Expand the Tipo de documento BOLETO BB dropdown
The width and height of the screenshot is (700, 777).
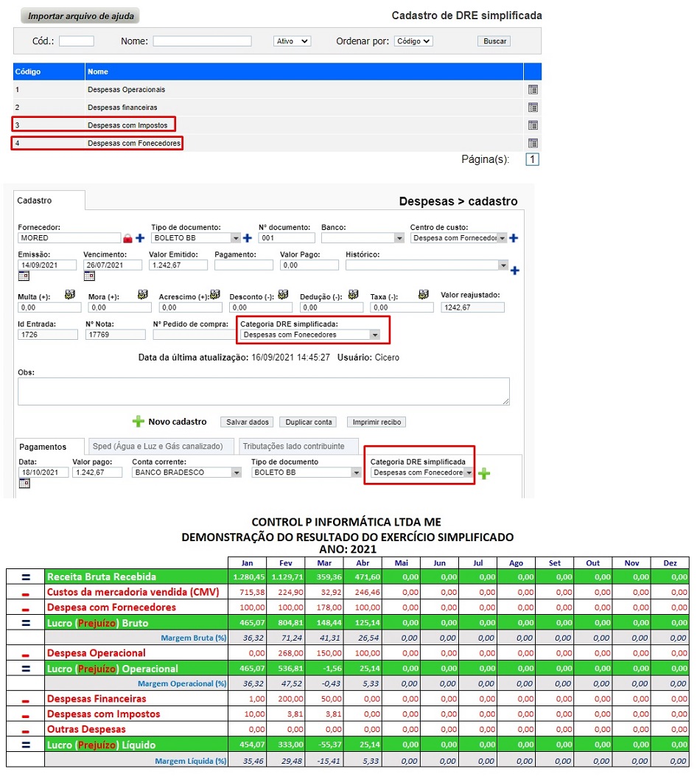coord(236,238)
